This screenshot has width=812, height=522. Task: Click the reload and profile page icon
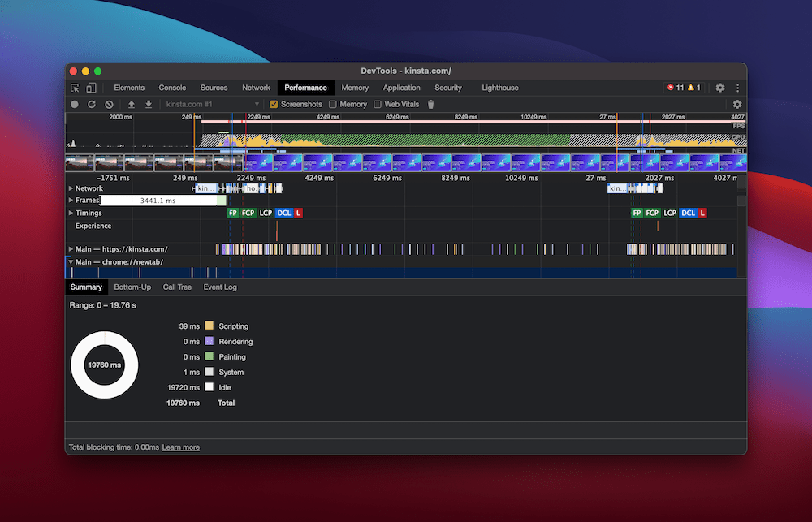coord(92,105)
